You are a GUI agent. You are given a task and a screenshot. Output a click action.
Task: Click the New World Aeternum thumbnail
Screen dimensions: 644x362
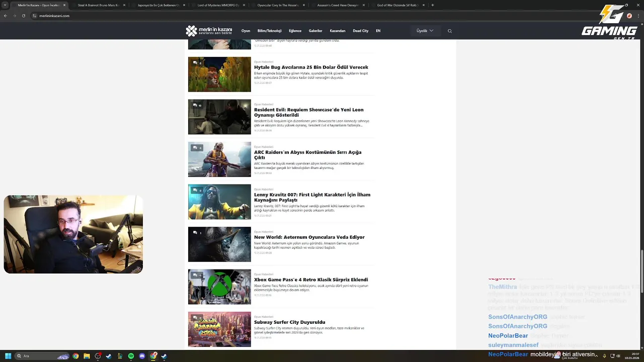tap(219, 244)
